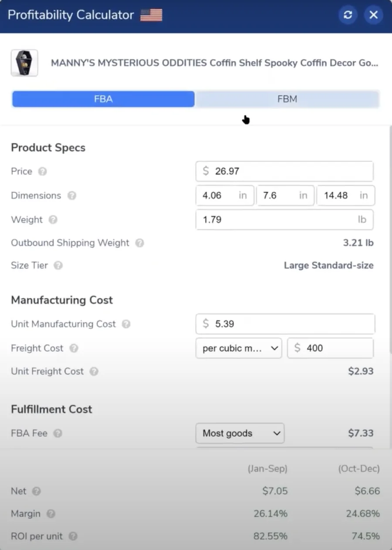392x550 pixels.
Task: Click the (Jan-Sep) column header
Action: [267, 469]
